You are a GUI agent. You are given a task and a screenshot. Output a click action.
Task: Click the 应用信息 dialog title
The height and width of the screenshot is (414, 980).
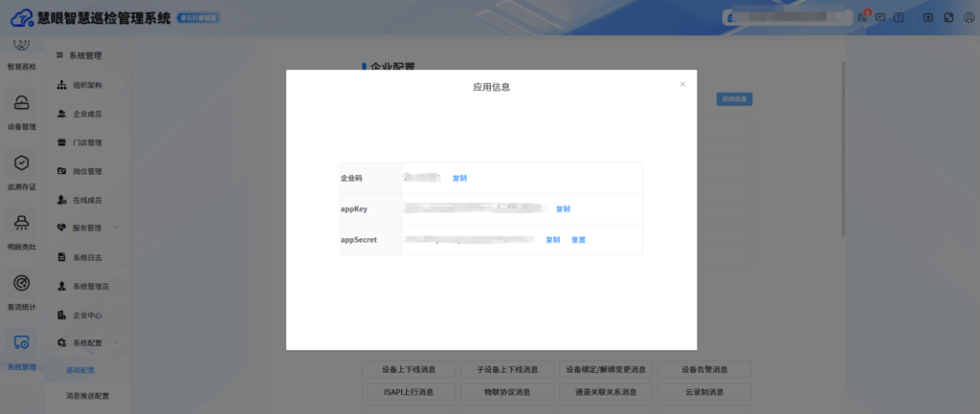click(x=491, y=87)
